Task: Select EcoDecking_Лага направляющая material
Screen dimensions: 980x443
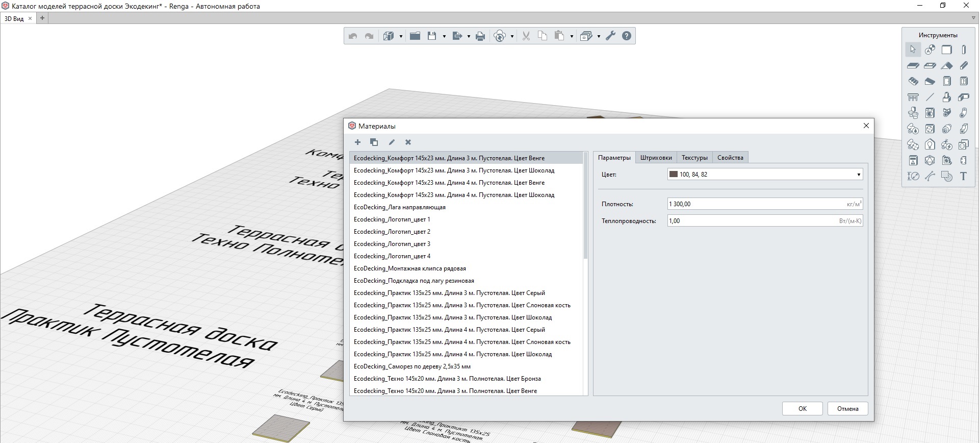Action: pyautogui.click(x=466, y=207)
